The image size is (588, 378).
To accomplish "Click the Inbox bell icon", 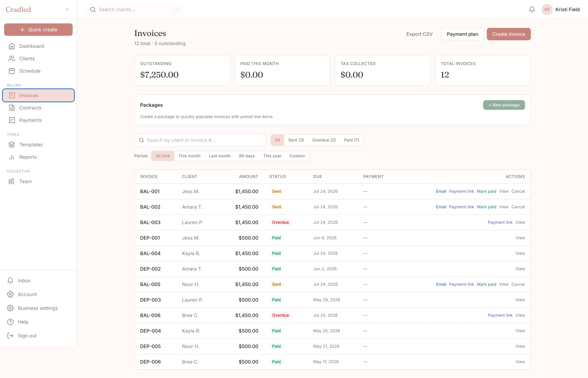I will point(10,281).
